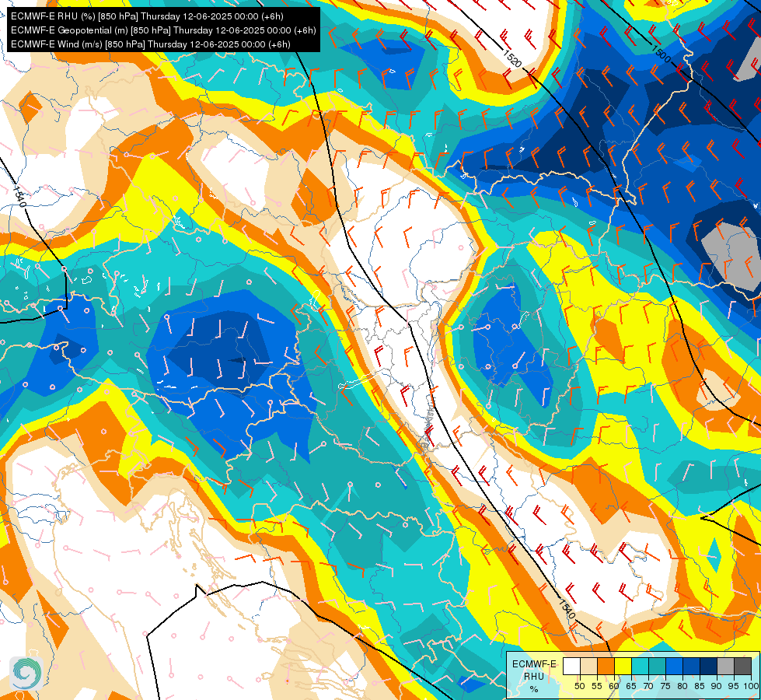Click the legend tick value 95

(x=734, y=686)
